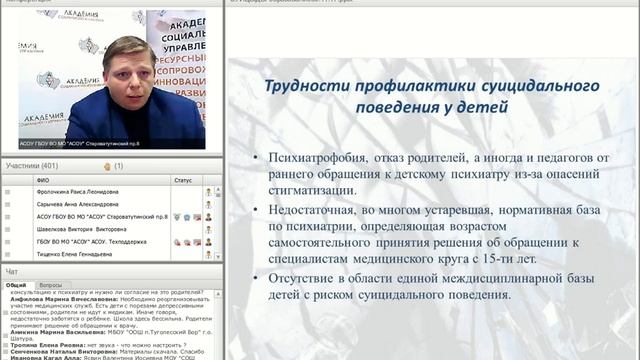
Task: Tick checkbox beside Тищенко Елена Геннадьевна
Action: point(7,254)
